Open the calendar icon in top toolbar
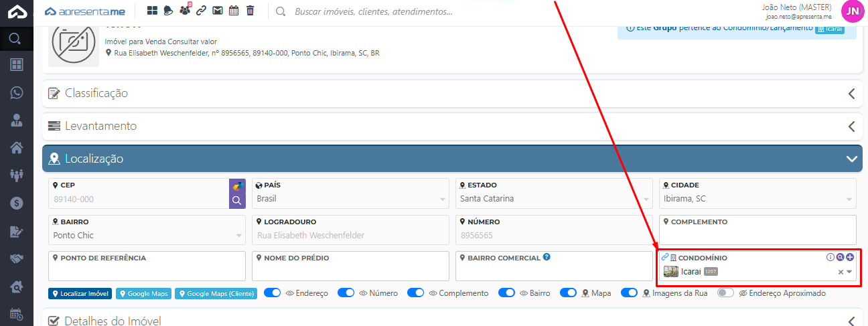The image size is (868, 326). (233, 11)
